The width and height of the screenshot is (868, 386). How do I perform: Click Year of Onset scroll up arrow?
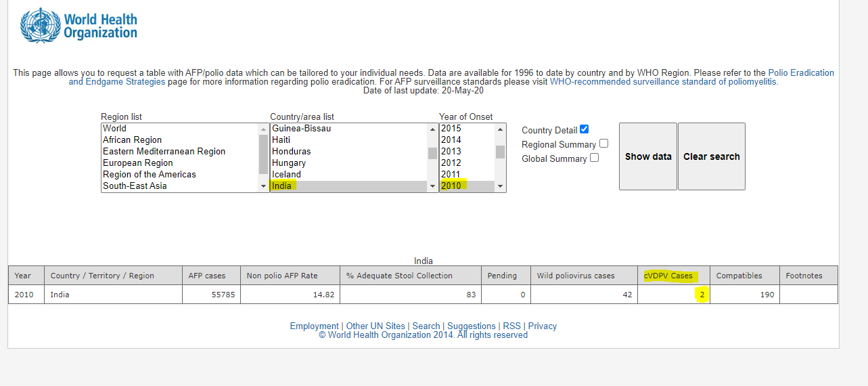coord(501,129)
